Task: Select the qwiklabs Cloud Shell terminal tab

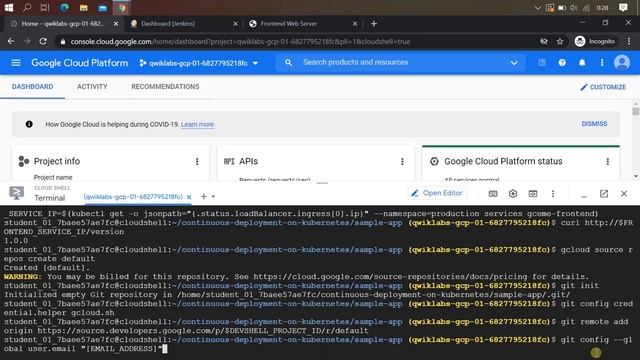Action: pos(133,197)
